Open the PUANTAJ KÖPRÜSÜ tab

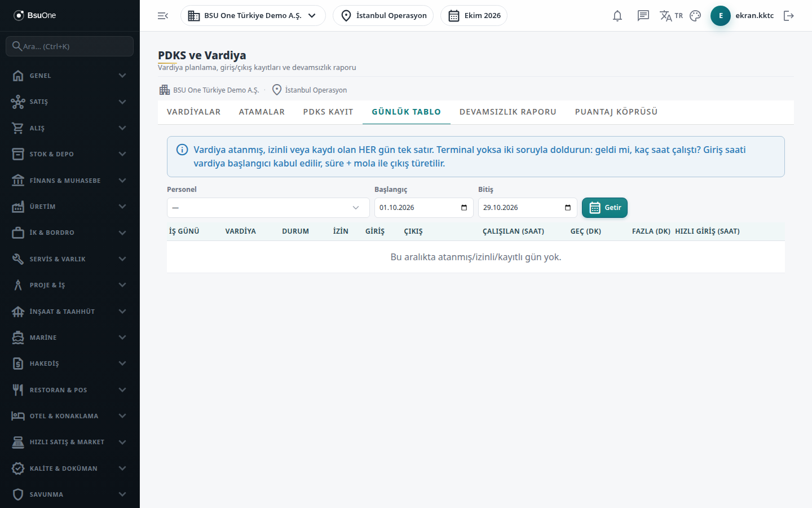point(616,112)
